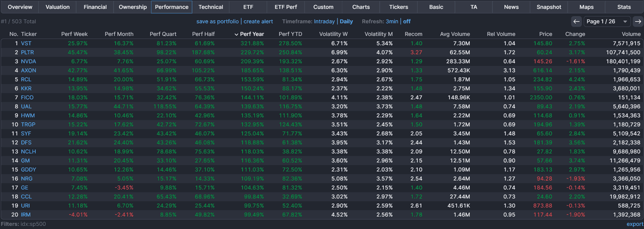
Task: Sort by the No. column header
Action: pyautogui.click(x=14, y=34)
